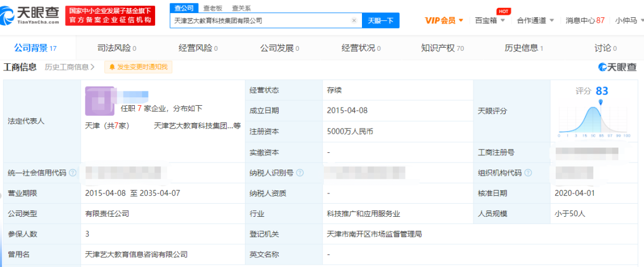Select the 知识产权 tab
644x267 pixels.
click(x=442, y=48)
